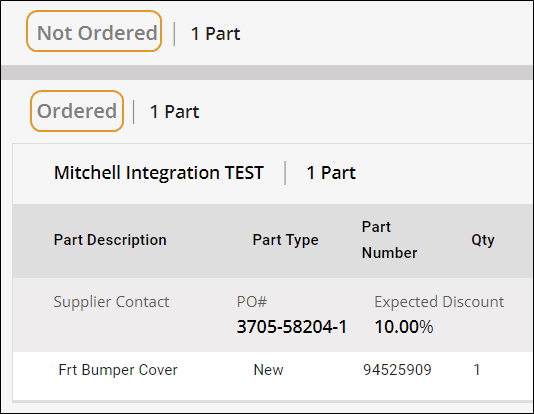
Task: Select the 10.00% expected discount value
Action: 404,327
